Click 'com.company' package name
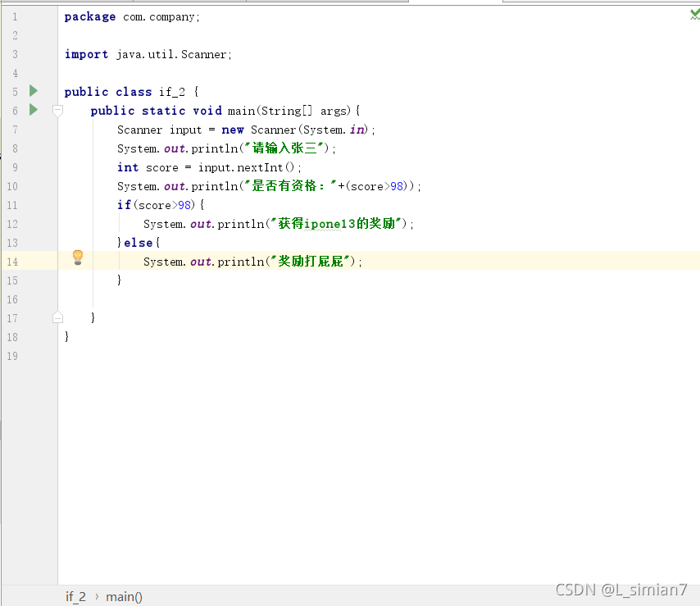The width and height of the screenshot is (700, 606). coord(159,17)
